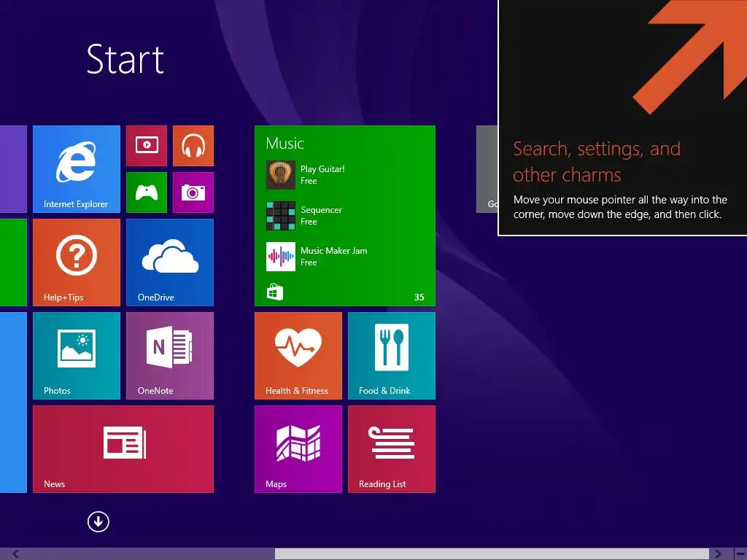747x560 pixels.
Task: Select the Play Guitar! app thumbnail
Action: [x=281, y=175]
